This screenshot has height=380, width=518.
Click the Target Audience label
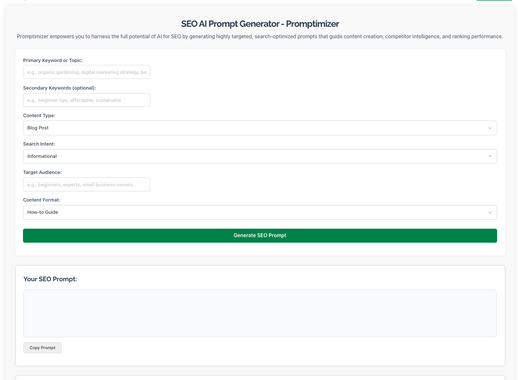pyautogui.click(x=42, y=172)
